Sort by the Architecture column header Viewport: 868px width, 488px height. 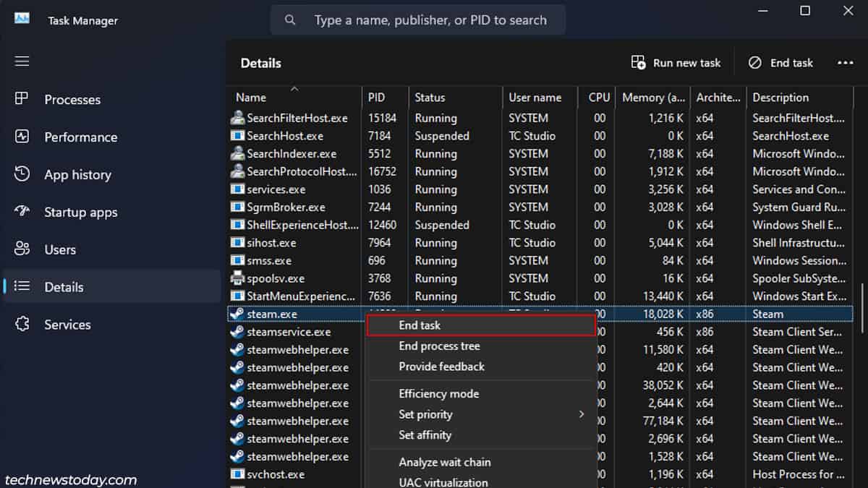[x=718, y=98]
